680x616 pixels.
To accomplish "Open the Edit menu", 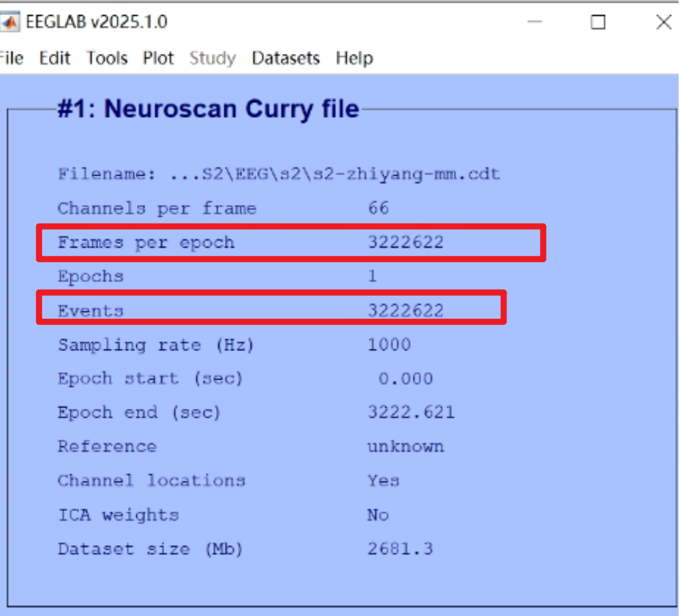I will pyautogui.click(x=55, y=58).
